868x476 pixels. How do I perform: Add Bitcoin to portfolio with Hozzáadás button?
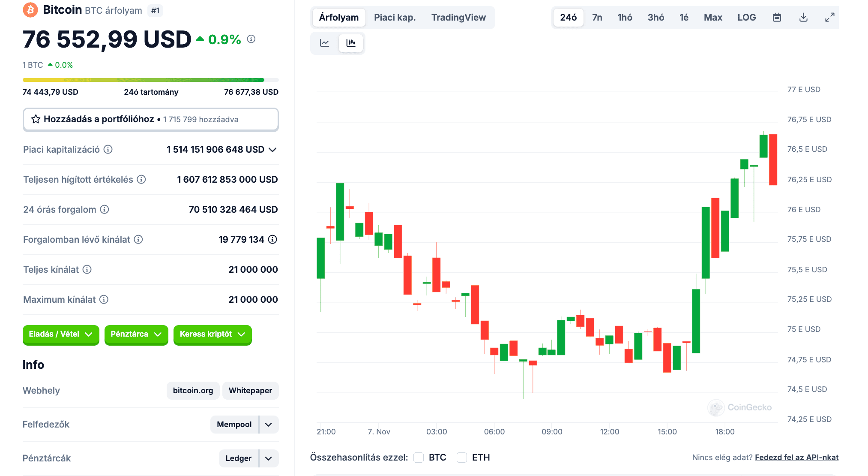151,119
